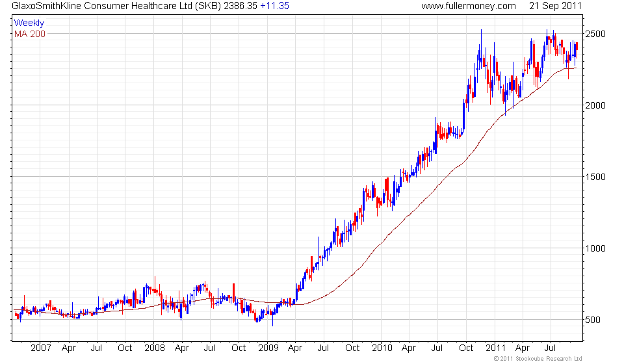Click the 2000 y-axis label
The height and width of the screenshot is (364, 637).
[x=595, y=105]
